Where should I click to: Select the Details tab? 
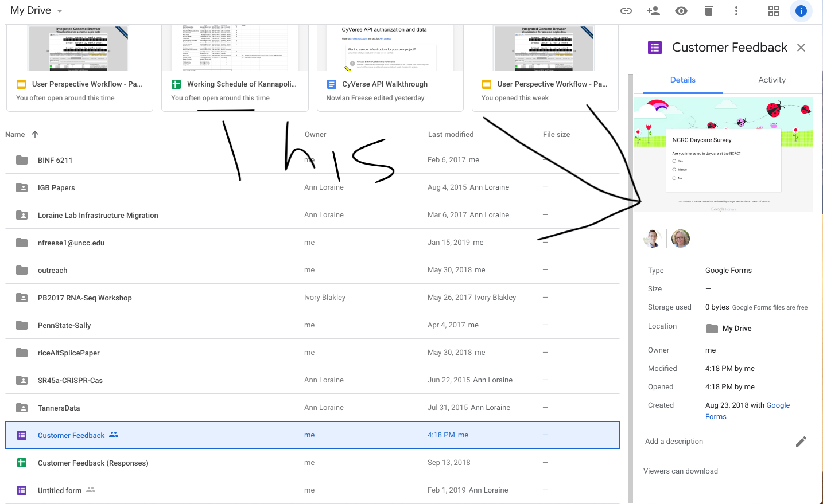[x=682, y=80]
